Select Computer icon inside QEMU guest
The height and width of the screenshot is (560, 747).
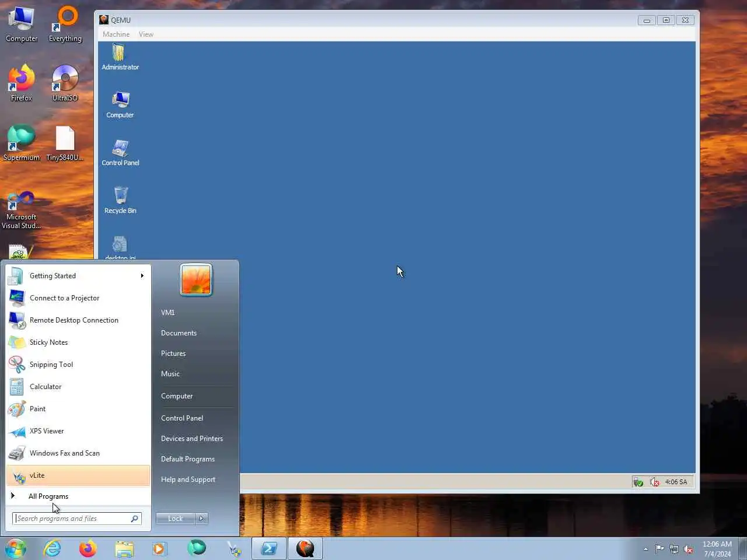click(120, 105)
